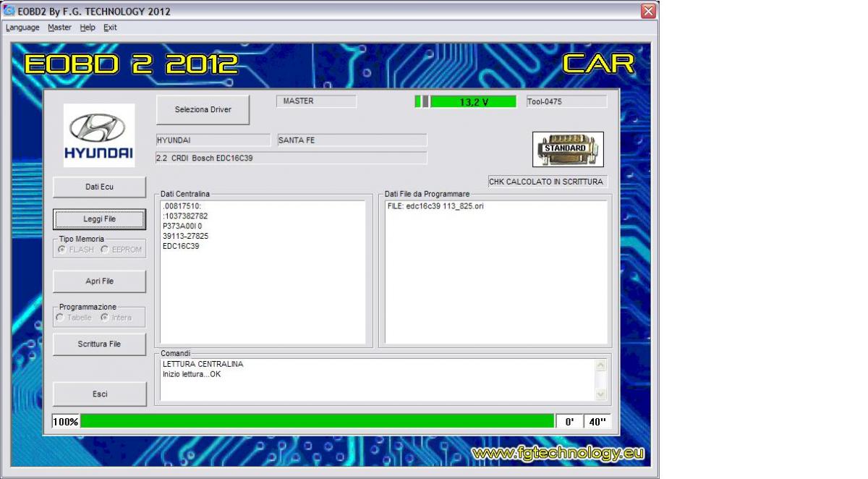Click the LETTURA CENTRALINA command line
The image size is (868, 479).
coord(203,364)
